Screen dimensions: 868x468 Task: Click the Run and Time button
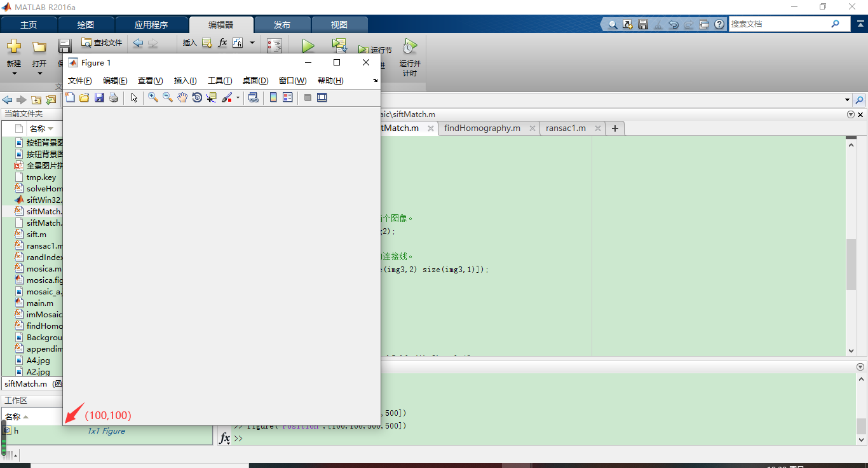pyautogui.click(x=410, y=57)
